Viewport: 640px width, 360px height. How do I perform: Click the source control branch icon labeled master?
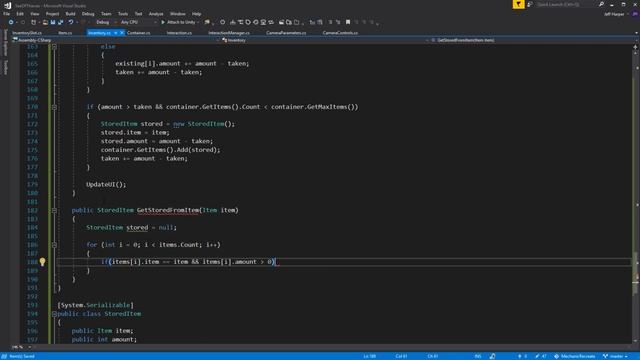(605, 356)
